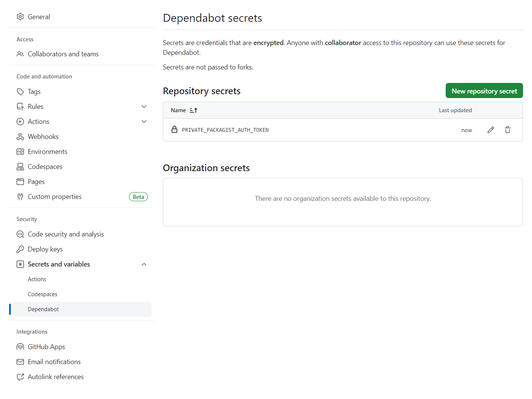The image size is (532, 399).
Task: Click the New repository secret button
Action: click(484, 91)
